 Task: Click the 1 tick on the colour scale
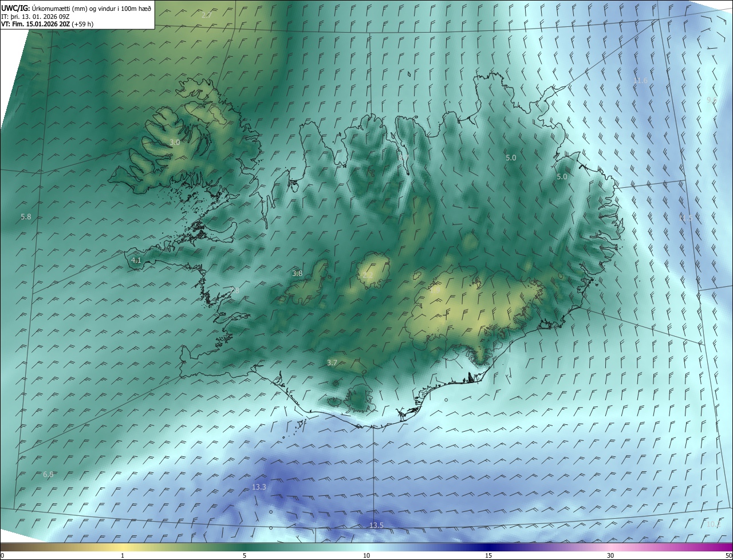coord(123,556)
